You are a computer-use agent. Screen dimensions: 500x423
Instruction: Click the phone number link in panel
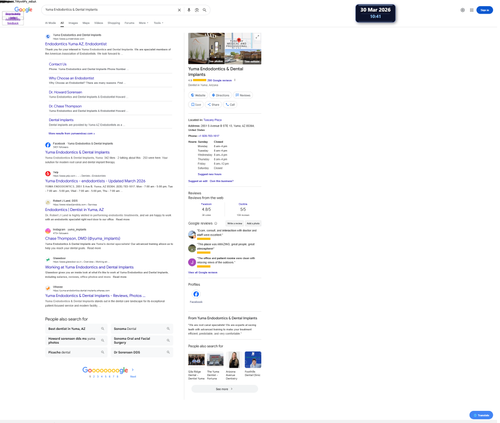(209, 136)
